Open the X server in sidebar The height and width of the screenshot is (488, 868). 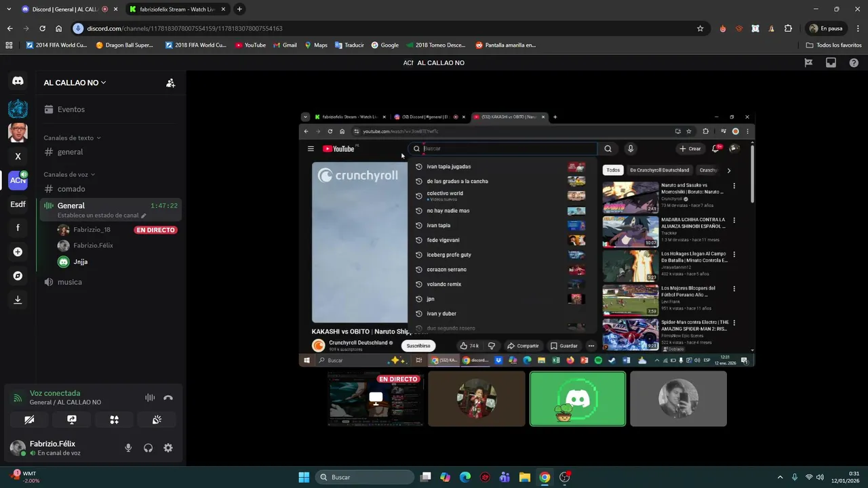(x=18, y=156)
